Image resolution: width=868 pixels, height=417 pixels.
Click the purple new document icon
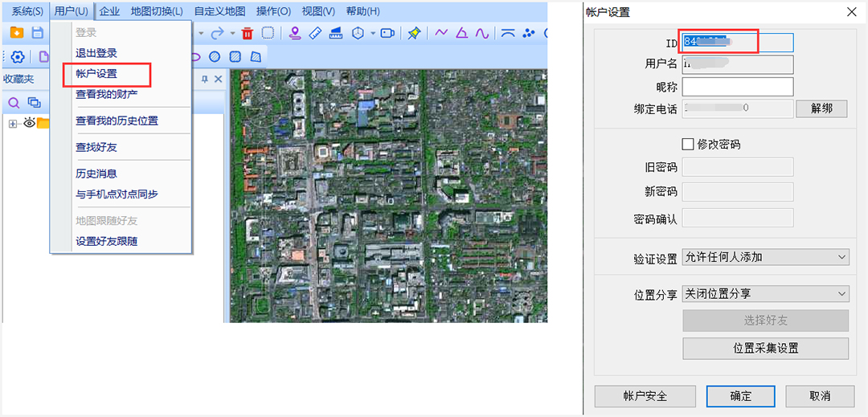(43, 56)
